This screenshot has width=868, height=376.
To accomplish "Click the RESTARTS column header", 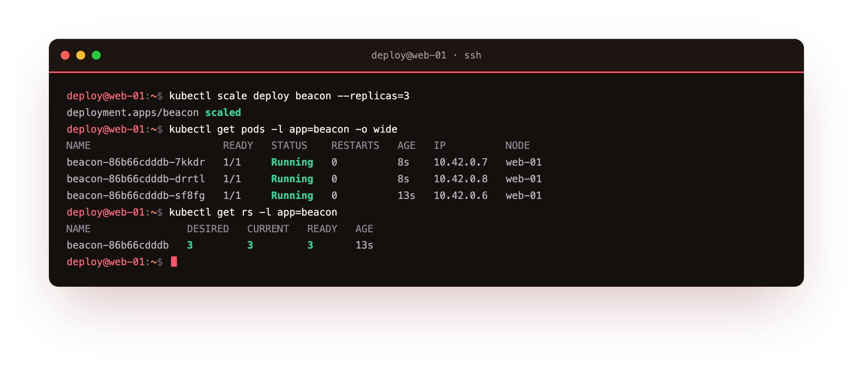I will point(355,146).
